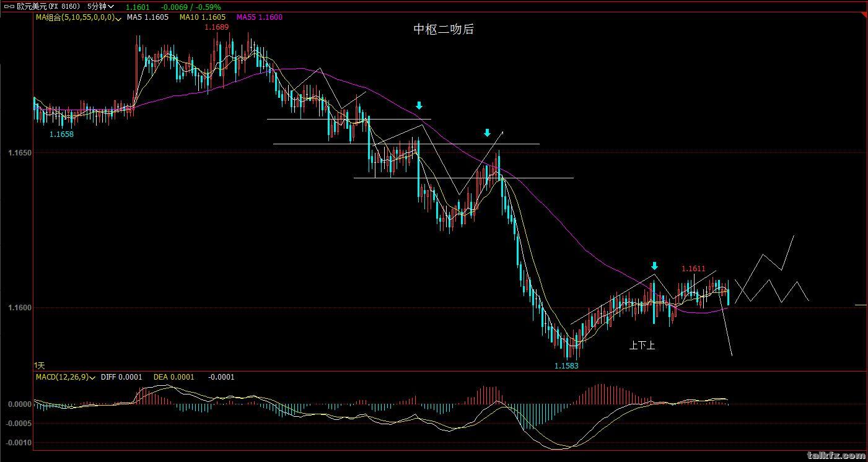The image size is (868, 462).
Task: Open the 5分钟 timeframe dropdown
Action: (100, 6)
